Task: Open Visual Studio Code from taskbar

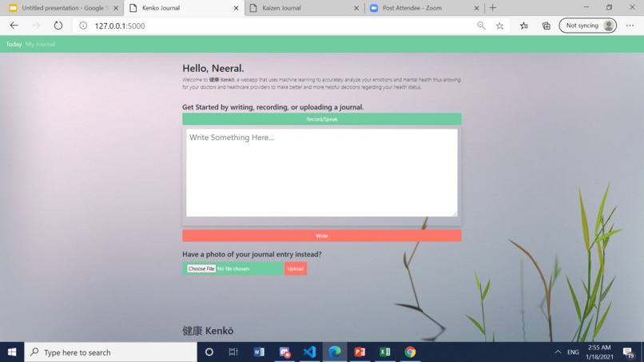Action: tap(310, 352)
